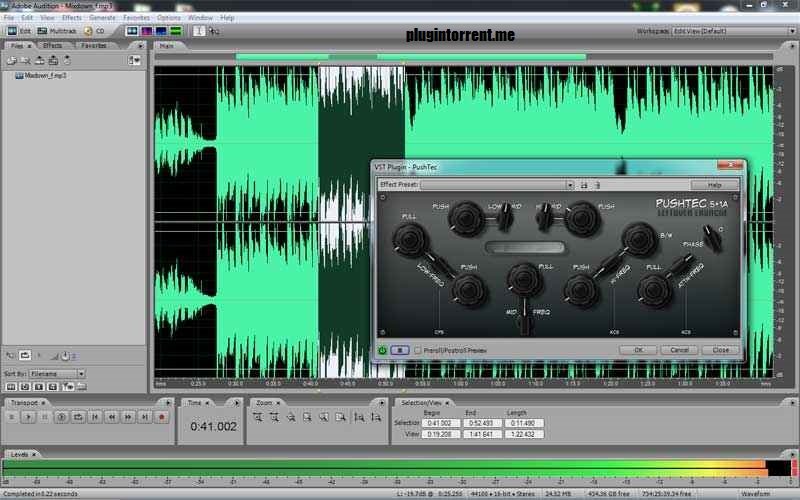Click the Rewind transport button

pos(112,417)
